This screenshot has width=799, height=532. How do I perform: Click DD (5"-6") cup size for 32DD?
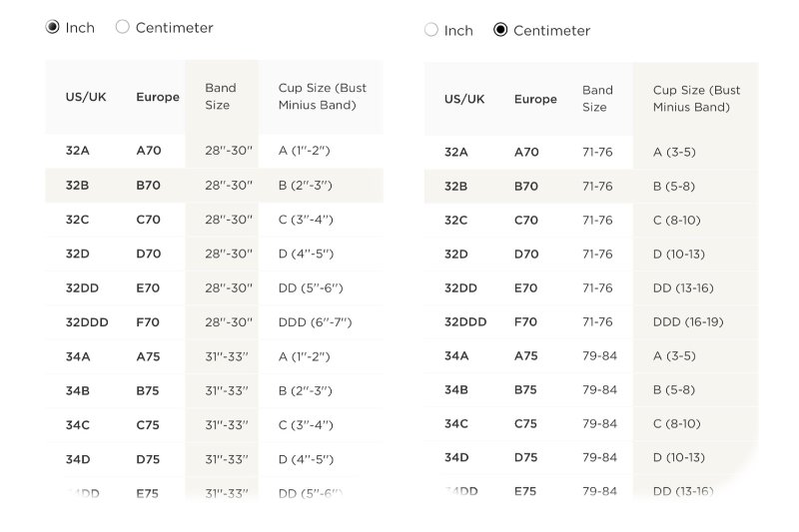point(311,288)
